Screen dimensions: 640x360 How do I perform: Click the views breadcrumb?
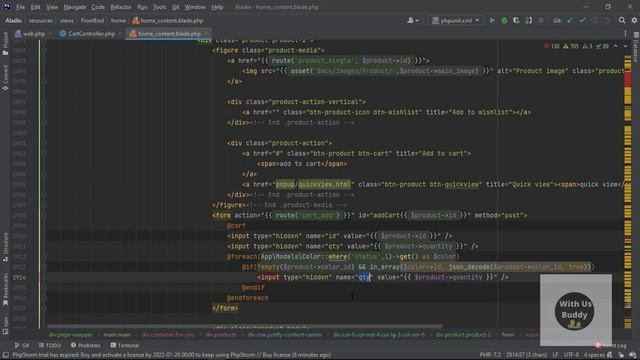(67, 20)
